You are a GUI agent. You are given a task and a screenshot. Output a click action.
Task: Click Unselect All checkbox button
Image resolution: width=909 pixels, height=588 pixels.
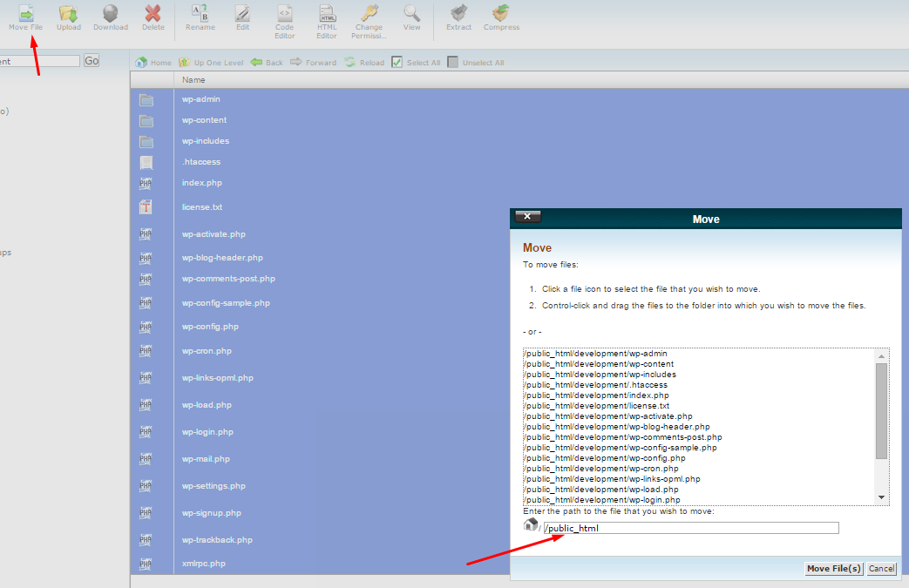pos(475,62)
